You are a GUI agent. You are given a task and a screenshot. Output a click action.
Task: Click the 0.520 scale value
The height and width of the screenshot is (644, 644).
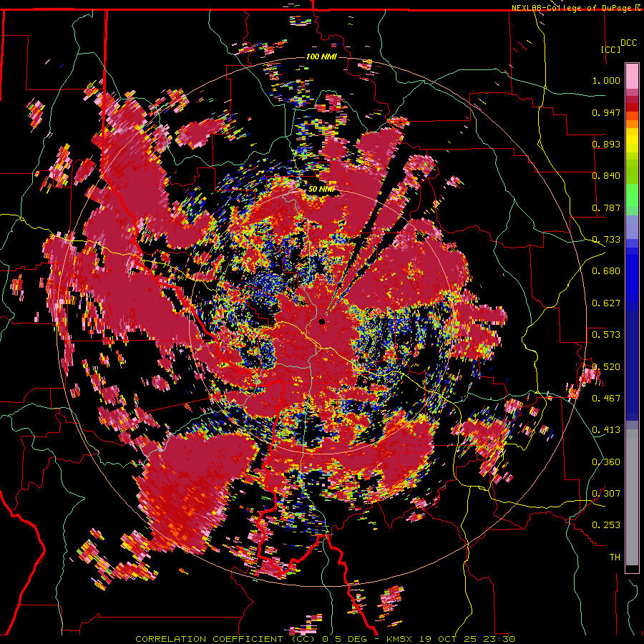coord(606,366)
